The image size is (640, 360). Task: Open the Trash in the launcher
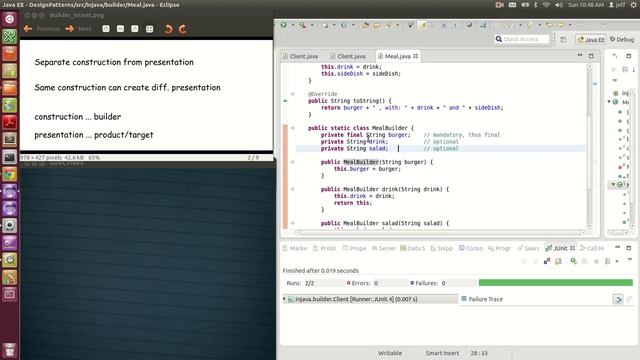coord(9,350)
